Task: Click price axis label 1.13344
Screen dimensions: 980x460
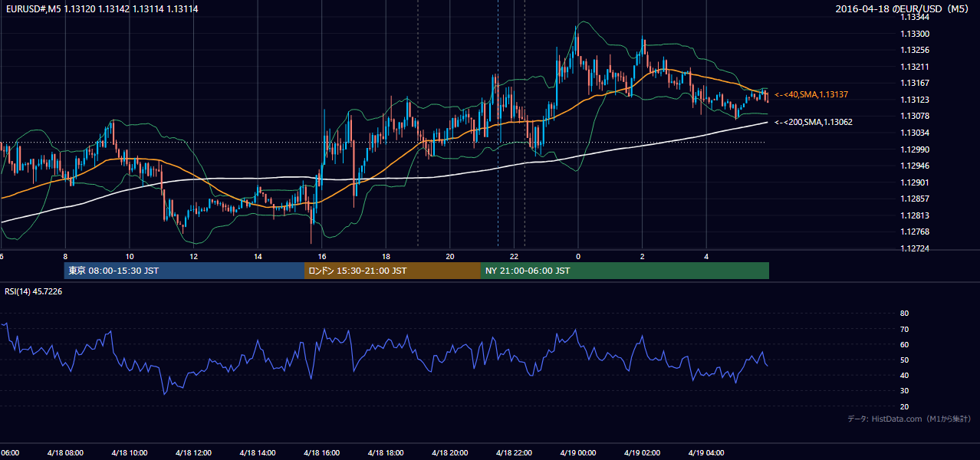Action: click(915, 17)
